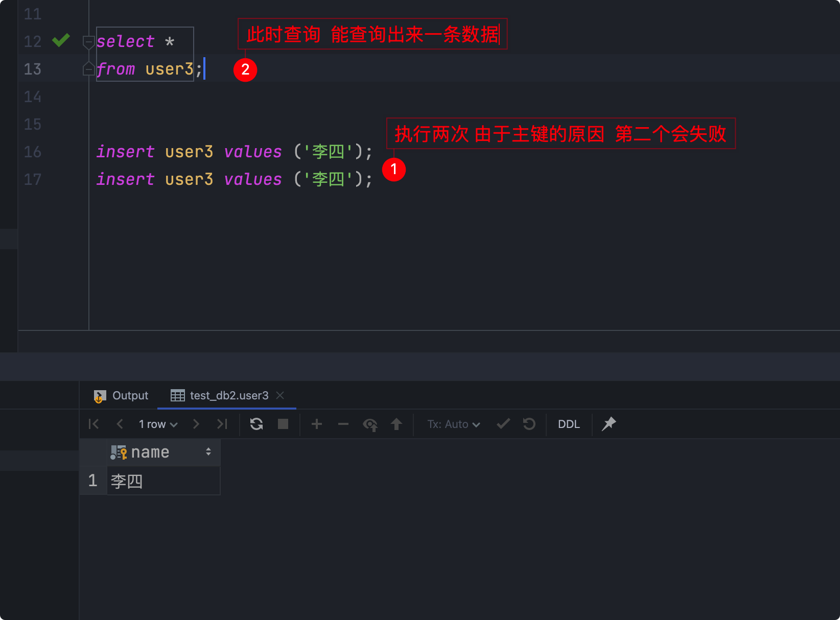The width and height of the screenshot is (840, 620).
Task: Toggle fold marker at line 13
Action: pos(88,68)
